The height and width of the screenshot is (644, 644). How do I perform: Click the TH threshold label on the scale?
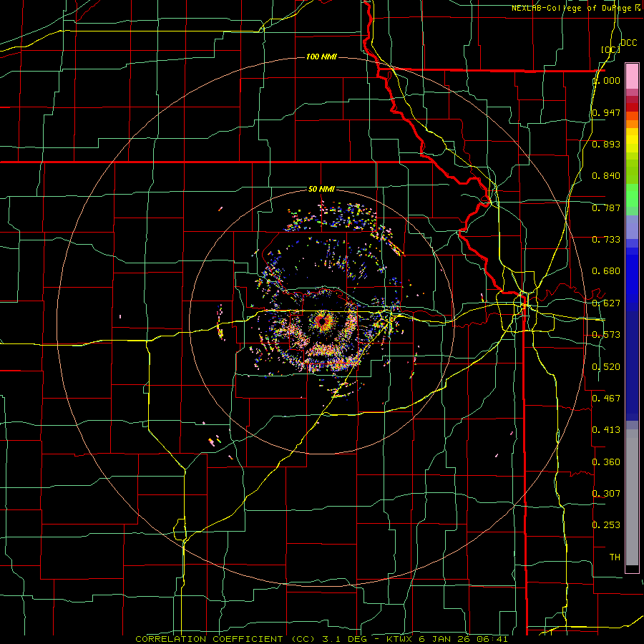(615, 557)
